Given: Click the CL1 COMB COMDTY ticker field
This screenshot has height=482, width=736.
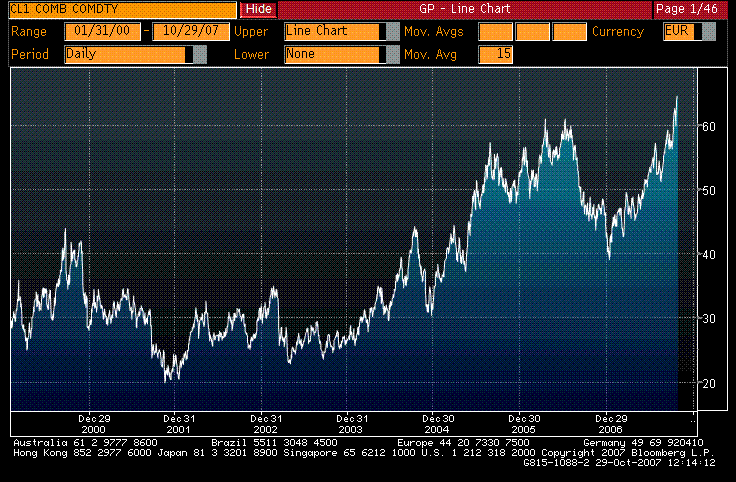Looking at the screenshot, I should tap(122, 9).
